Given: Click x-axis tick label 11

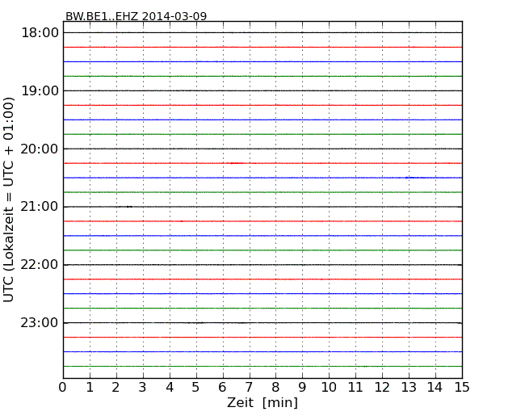Looking at the screenshot, I should [355, 387].
